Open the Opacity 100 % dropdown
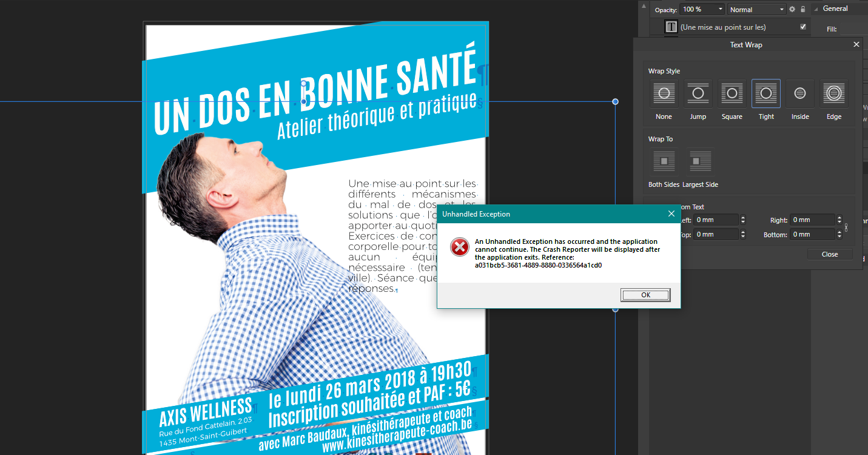868x455 pixels. (702, 10)
